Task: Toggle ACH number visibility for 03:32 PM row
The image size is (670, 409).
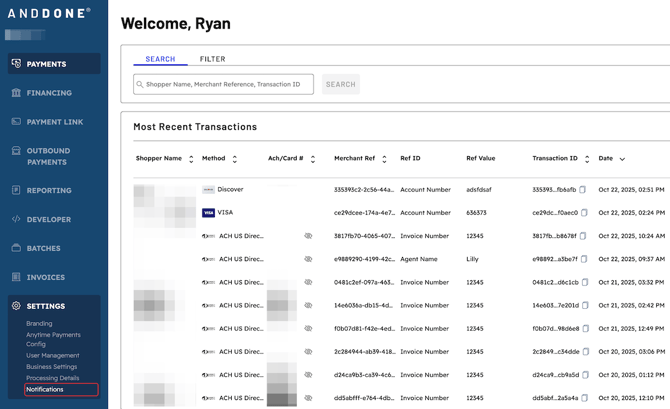Action: pyautogui.click(x=309, y=282)
